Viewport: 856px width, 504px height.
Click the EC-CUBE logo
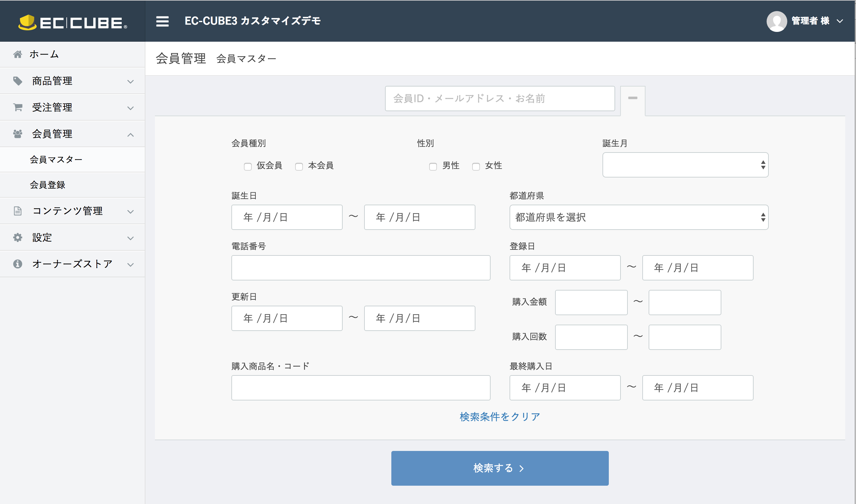73,22
